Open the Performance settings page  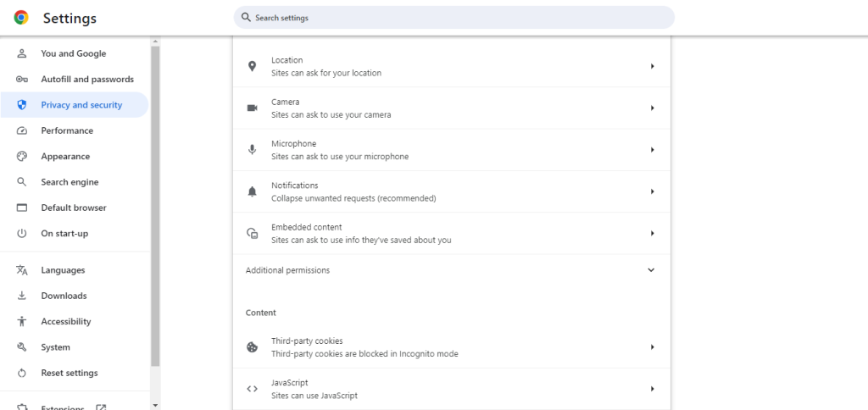pos(67,130)
